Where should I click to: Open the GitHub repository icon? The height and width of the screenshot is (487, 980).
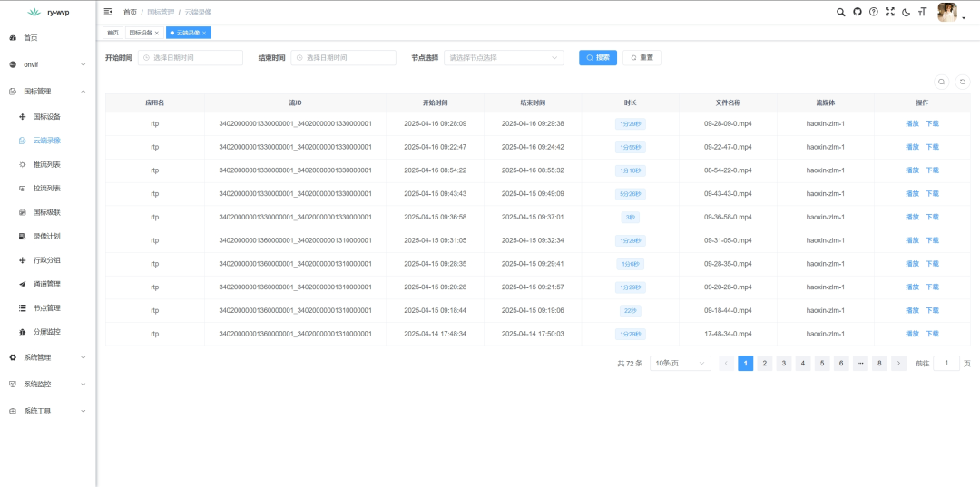pyautogui.click(x=857, y=12)
